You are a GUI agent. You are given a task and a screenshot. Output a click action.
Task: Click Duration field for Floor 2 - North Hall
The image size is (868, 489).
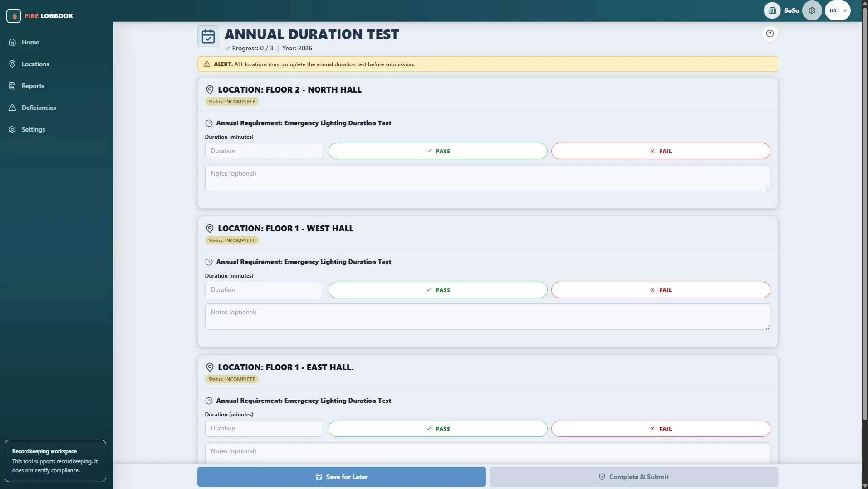264,151
